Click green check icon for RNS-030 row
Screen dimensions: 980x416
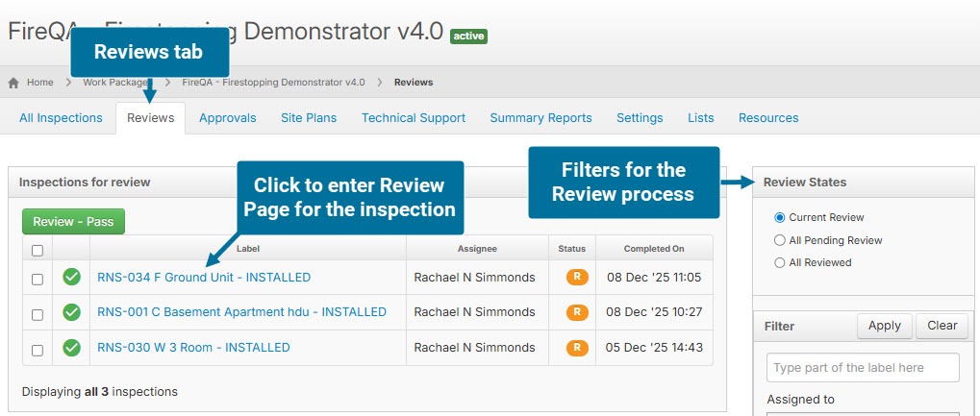tap(71, 348)
